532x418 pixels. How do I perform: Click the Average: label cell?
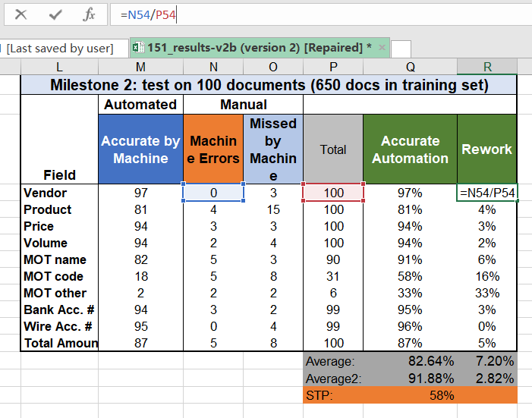pos(333,361)
